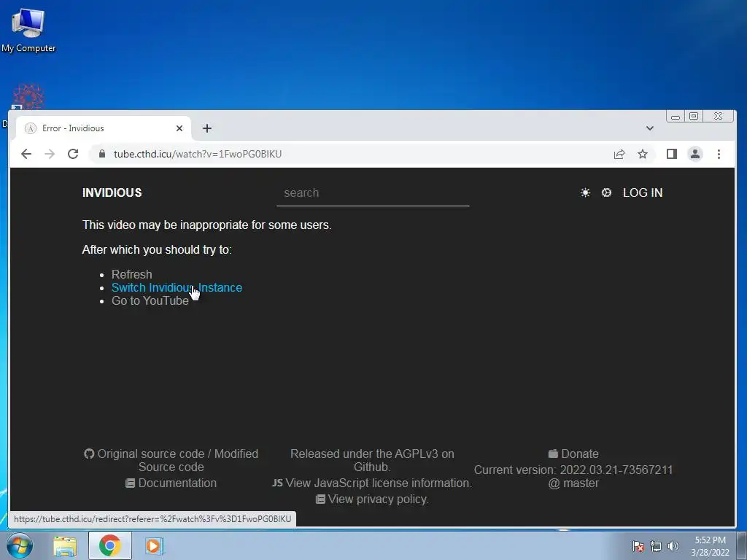Viewport: 747px width, 560px height.
Task: Click the greyed forward navigation arrow
Action: click(x=50, y=154)
